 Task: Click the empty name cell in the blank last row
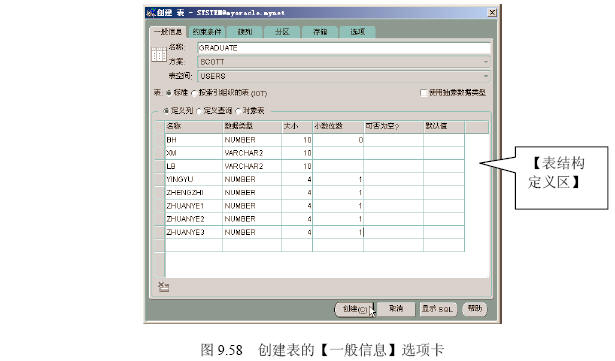click(194, 245)
